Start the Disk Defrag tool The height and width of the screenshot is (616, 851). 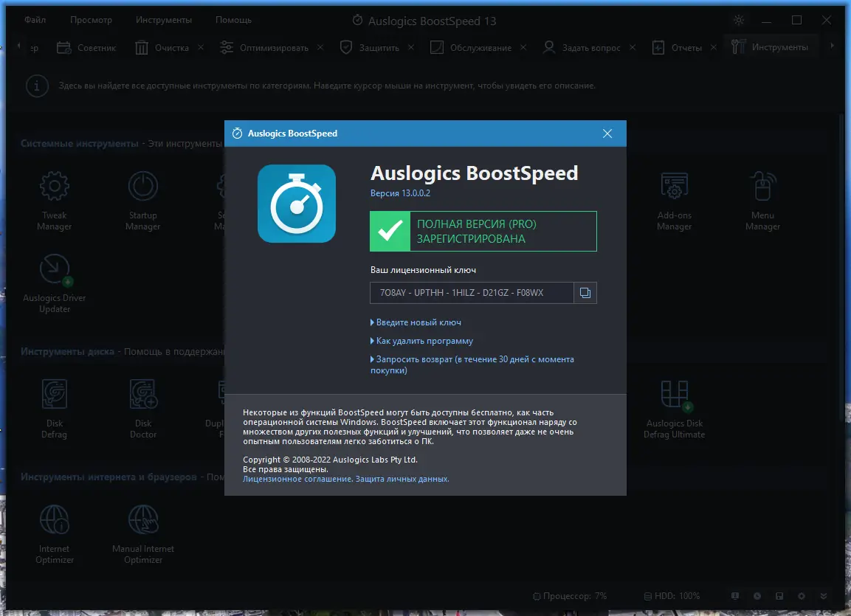point(54,406)
